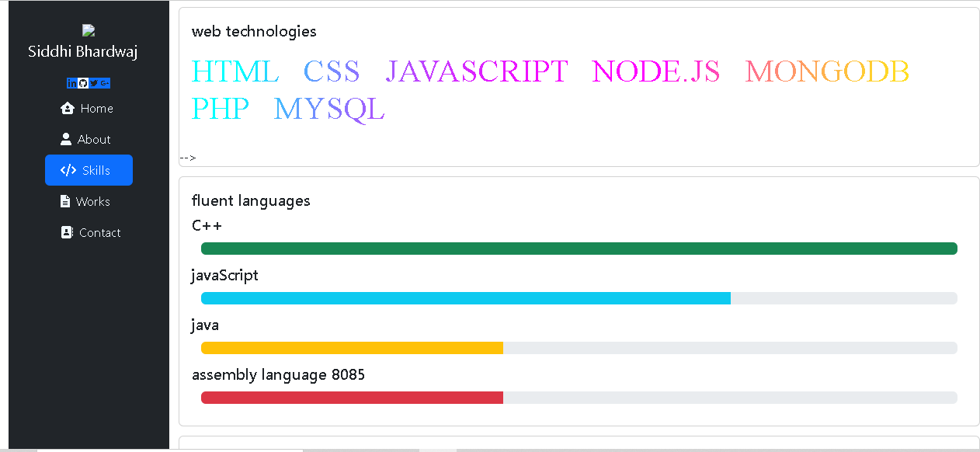
Task: Open the LinkedIn social icon
Action: (x=72, y=83)
